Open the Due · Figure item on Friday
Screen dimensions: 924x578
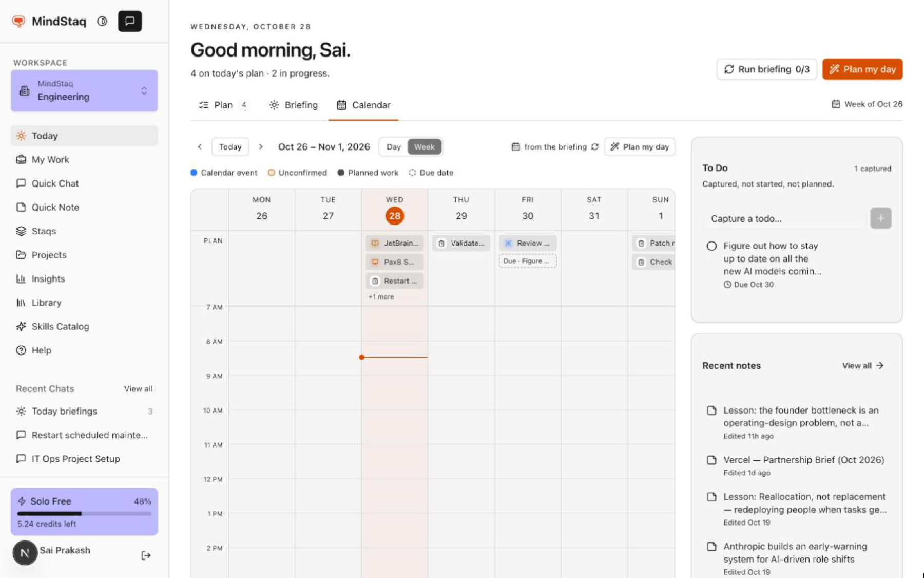point(528,261)
